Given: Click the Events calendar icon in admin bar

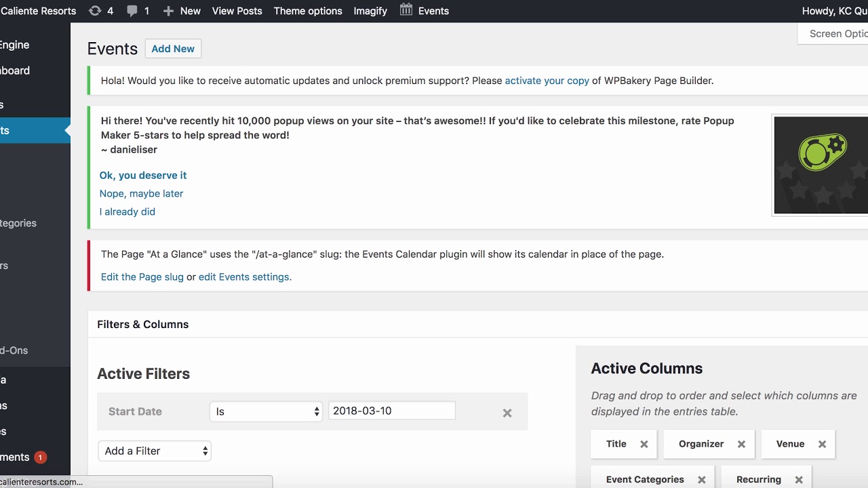Looking at the screenshot, I should (x=406, y=10).
